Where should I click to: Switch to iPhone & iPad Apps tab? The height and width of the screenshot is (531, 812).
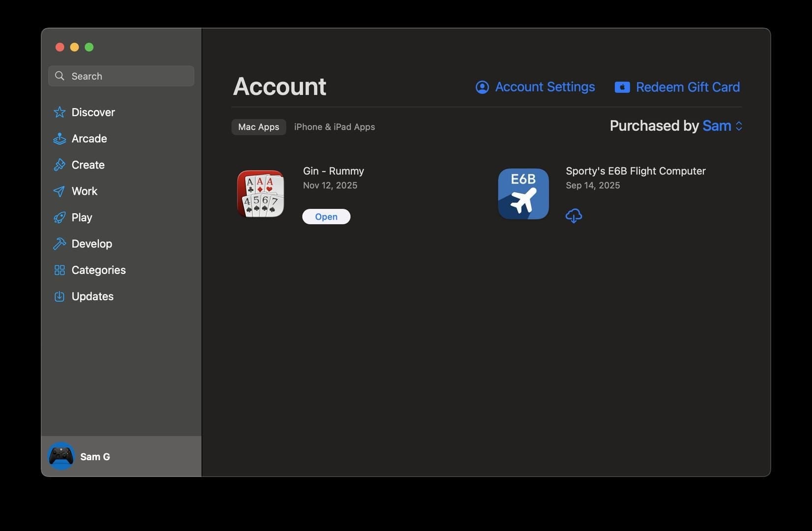point(334,127)
